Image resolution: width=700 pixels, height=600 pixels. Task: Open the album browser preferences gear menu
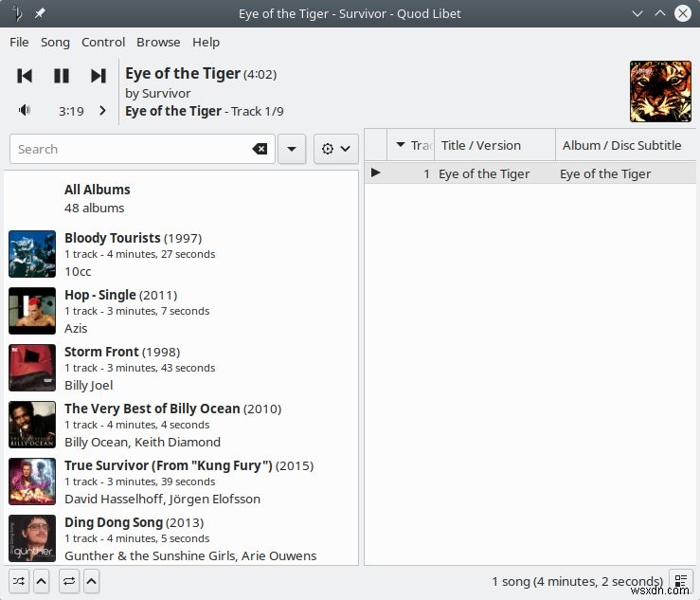tap(335, 149)
